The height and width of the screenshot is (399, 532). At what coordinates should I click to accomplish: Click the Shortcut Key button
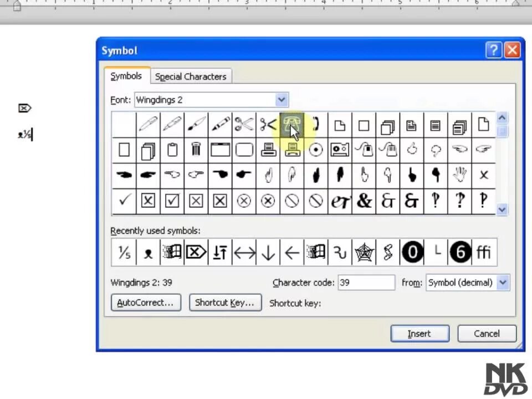point(225,303)
